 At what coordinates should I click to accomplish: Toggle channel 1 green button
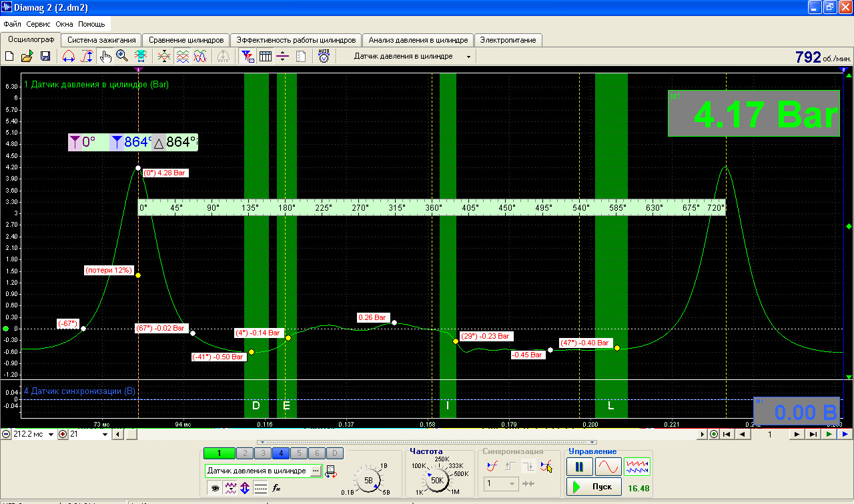220,453
